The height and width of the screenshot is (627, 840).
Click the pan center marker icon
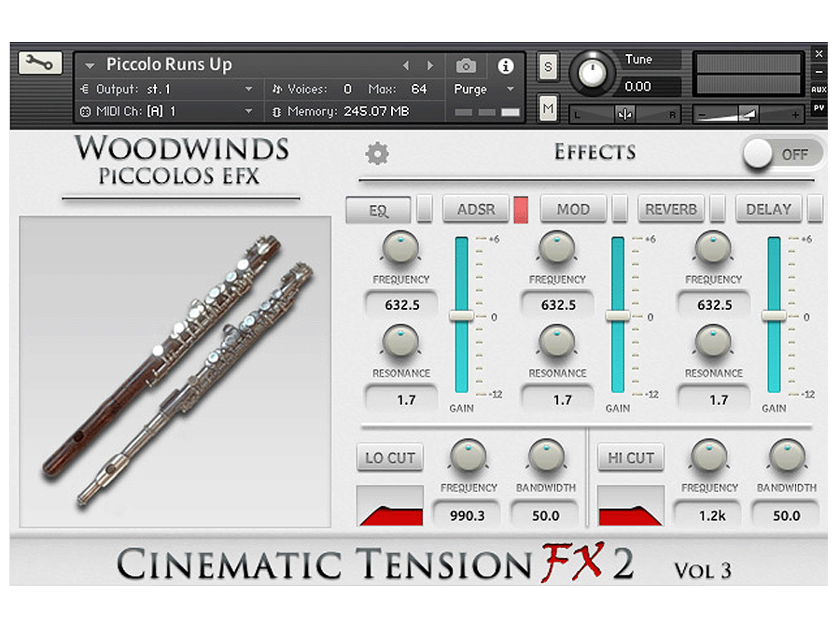[624, 115]
